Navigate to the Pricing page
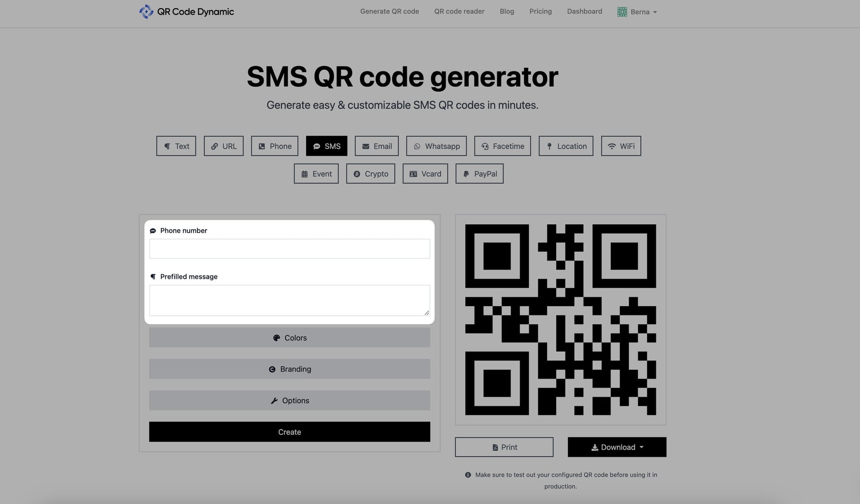This screenshot has width=860, height=504. pyautogui.click(x=541, y=12)
